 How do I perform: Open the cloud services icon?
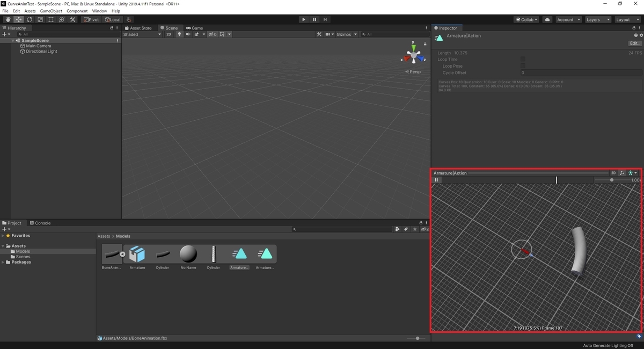(547, 19)
